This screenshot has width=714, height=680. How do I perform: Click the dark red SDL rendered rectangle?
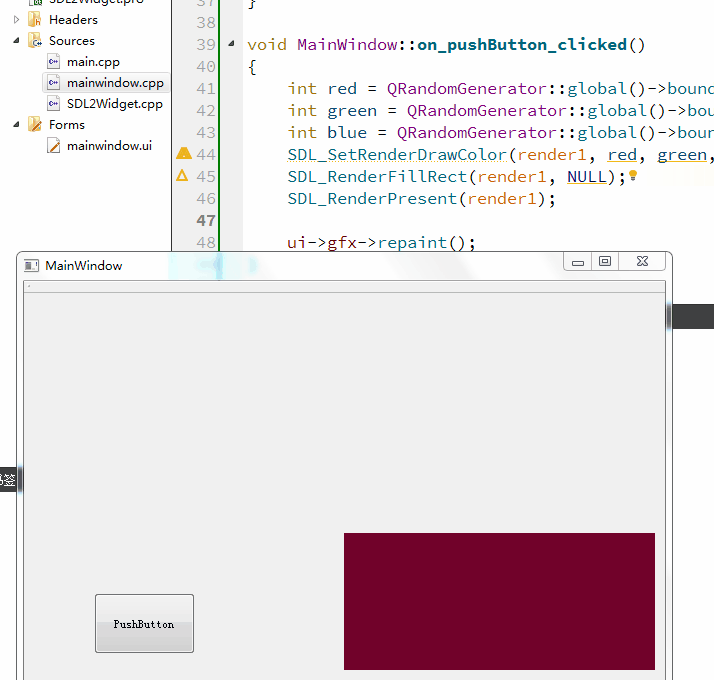[499, 601]
